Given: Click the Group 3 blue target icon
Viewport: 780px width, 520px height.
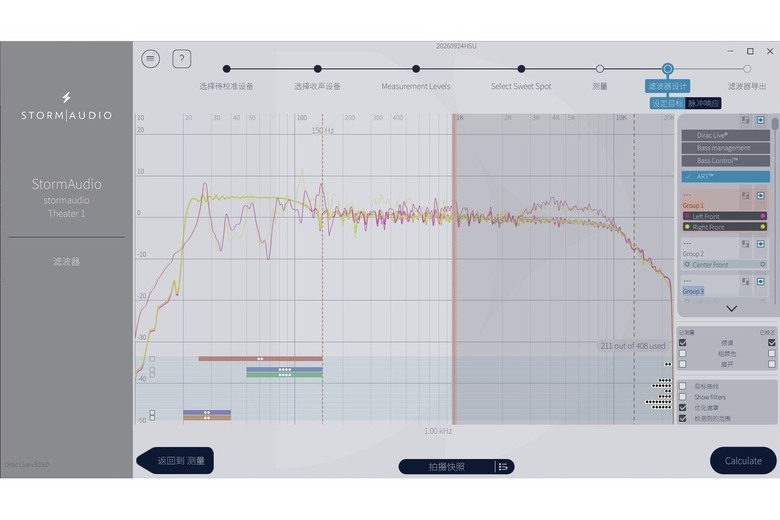Looking at the screenshot, I should point(761,281).
